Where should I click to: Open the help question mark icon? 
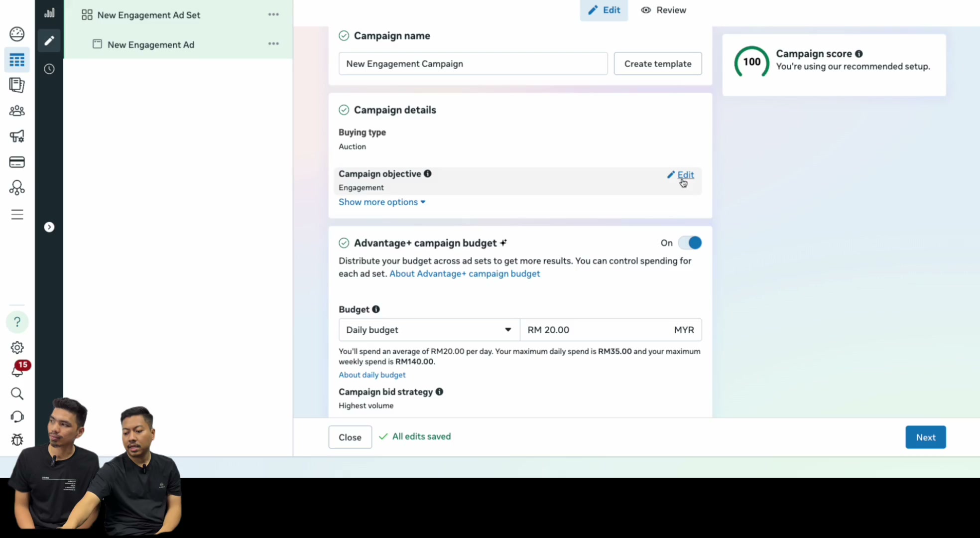tap(17, 322)
